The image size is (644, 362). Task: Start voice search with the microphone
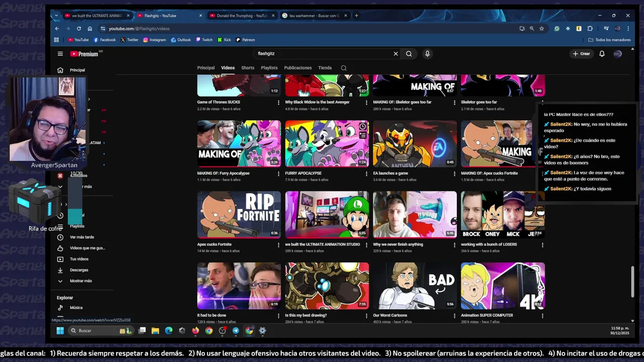pyautogui.click(x=427, y=54)
